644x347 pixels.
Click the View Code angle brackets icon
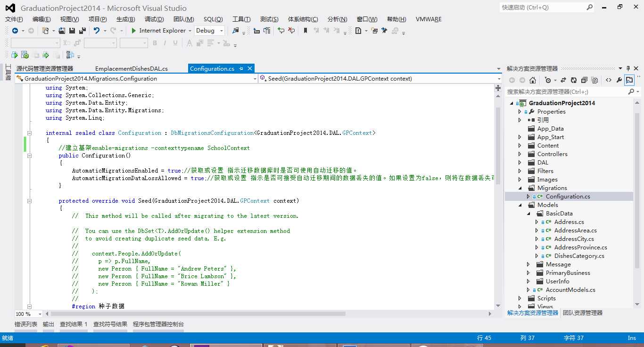point(609,80)
